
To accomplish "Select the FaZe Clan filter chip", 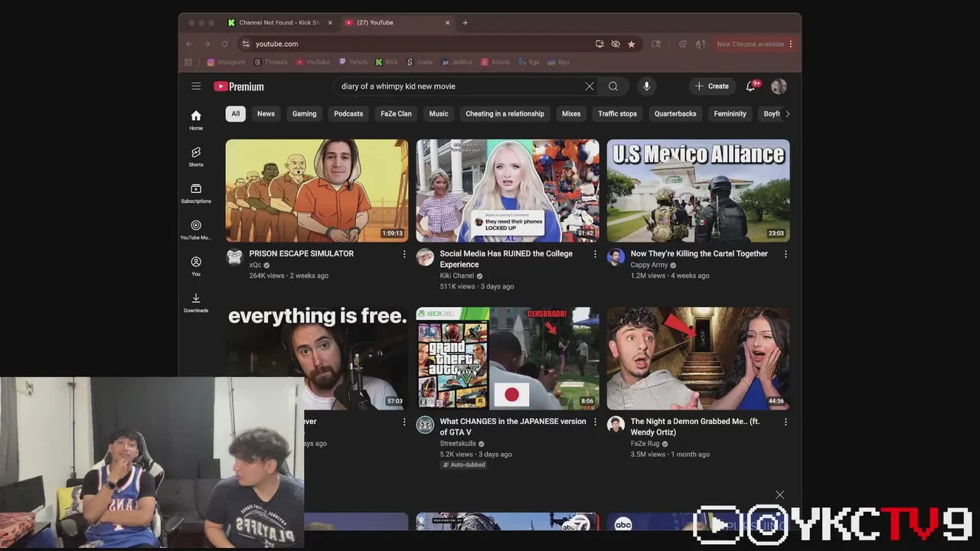I will [396, 114].
